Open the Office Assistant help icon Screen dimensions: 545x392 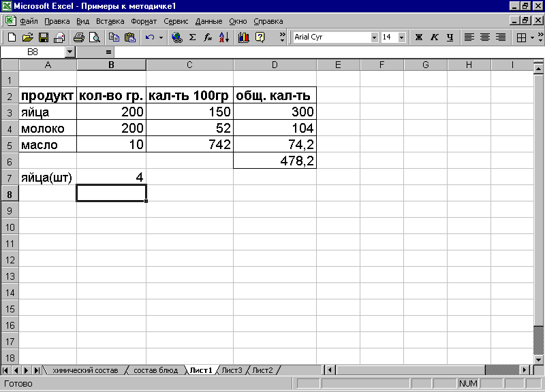click(260, 37)
